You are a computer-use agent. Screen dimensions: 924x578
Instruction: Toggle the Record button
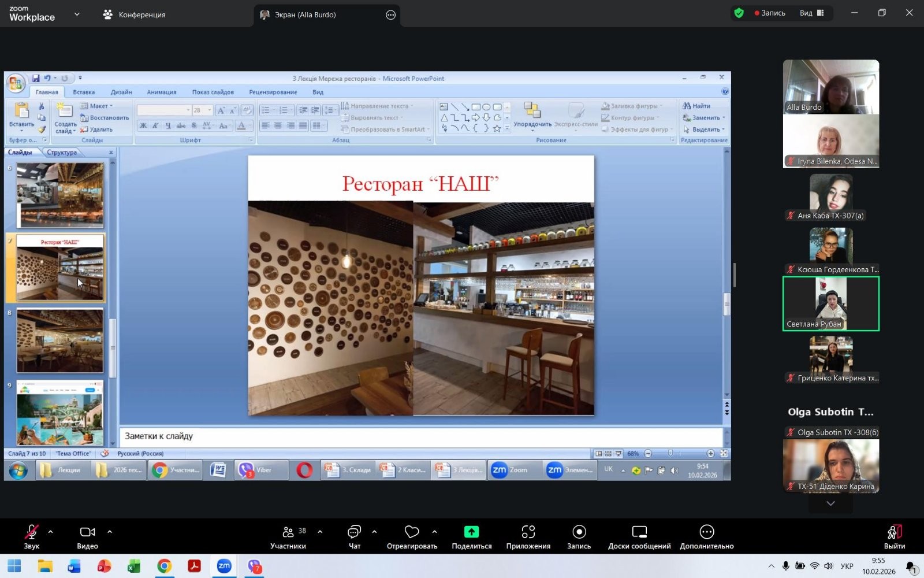point(579,532)
